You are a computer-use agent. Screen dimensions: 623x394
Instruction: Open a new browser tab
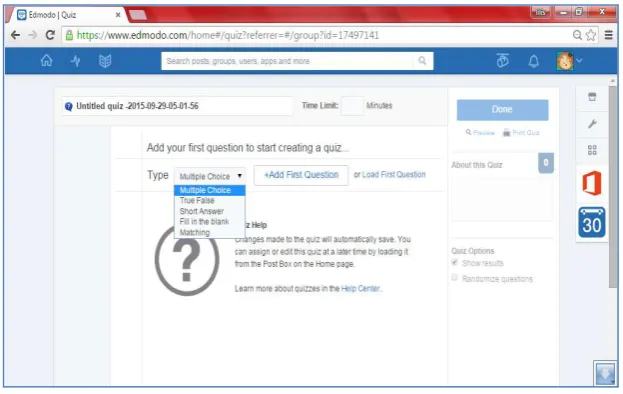tap(138, 15)
